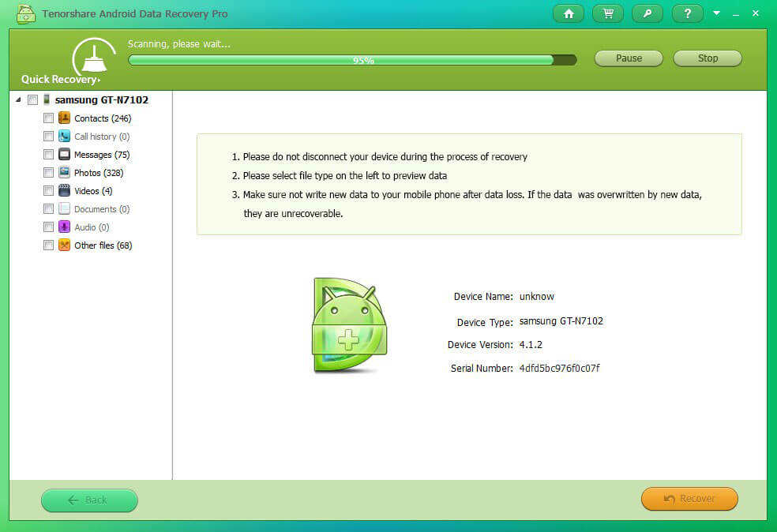
Task: Click the large Android recovery logo
Action: (x=350, y=325)
